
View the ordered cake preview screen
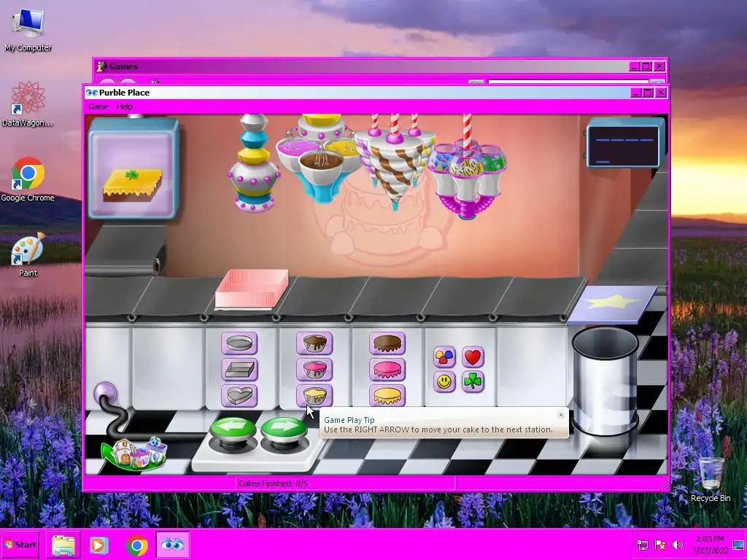coord(133,168)
